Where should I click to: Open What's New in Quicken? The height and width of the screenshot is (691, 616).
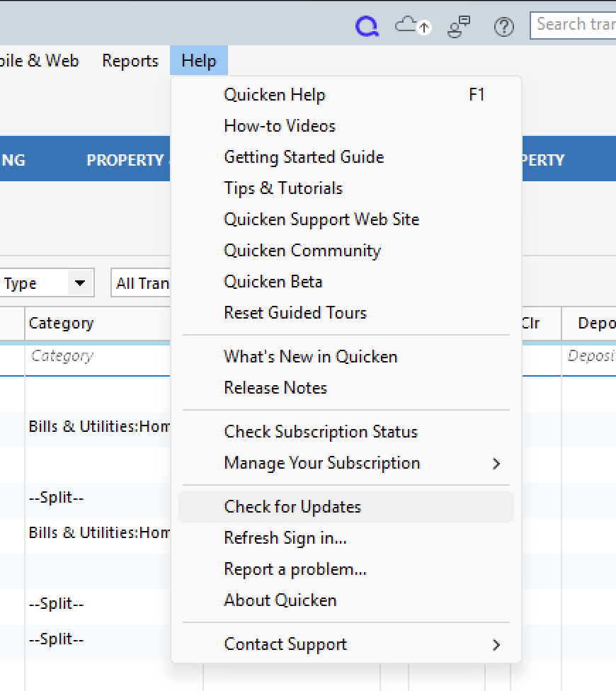[346, 357]
